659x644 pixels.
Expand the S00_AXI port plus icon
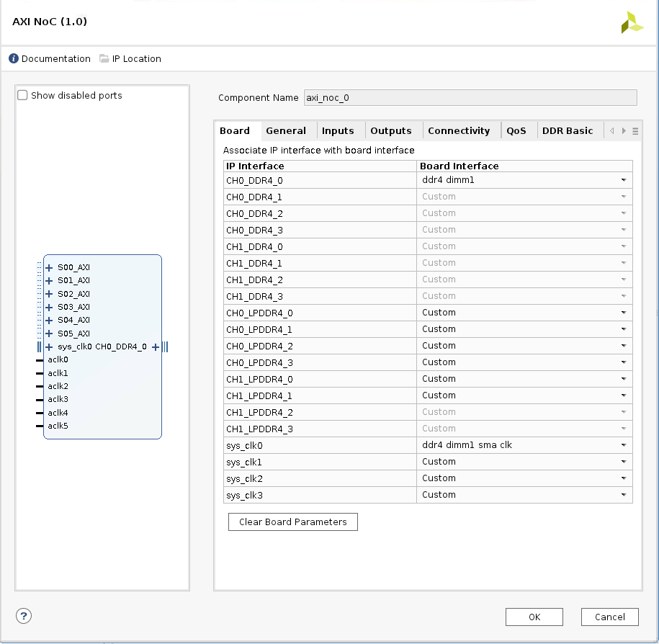coord(49,268)
